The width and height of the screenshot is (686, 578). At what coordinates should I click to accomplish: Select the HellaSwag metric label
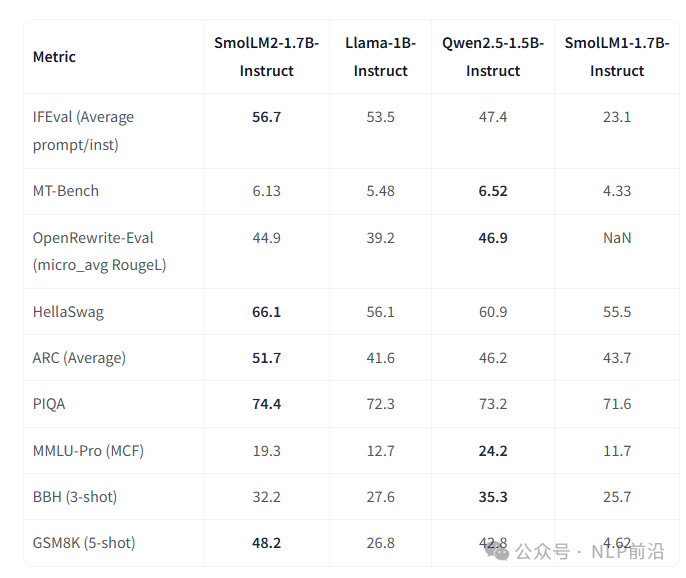point(68,312)
